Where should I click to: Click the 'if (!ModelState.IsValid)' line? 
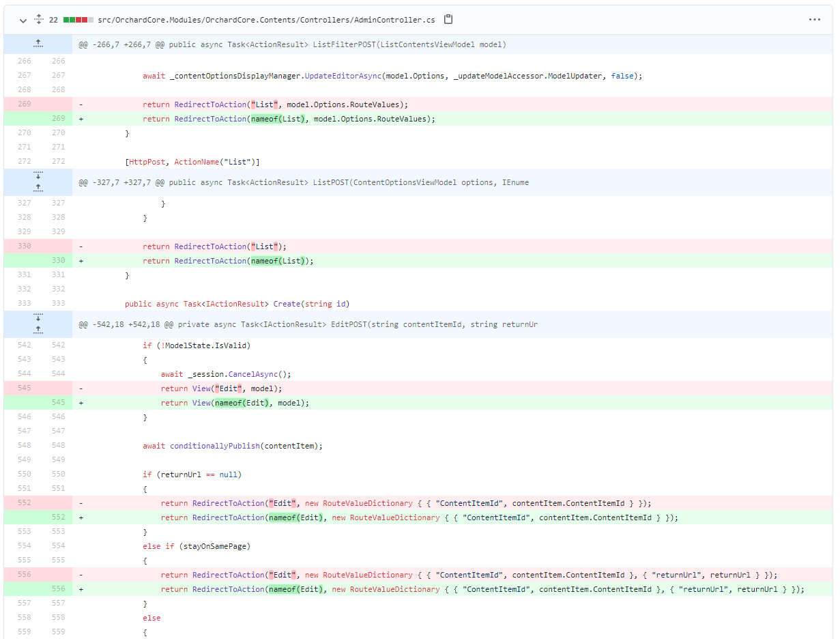pos(197,345)
